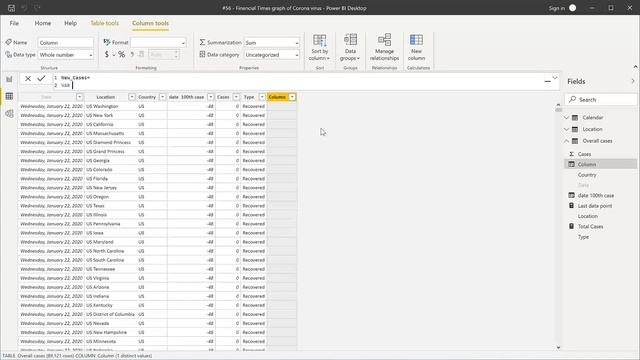Switch to Report view icon
Image resolution: width=640 pixels, height=360 pixels.
(9, 79)
